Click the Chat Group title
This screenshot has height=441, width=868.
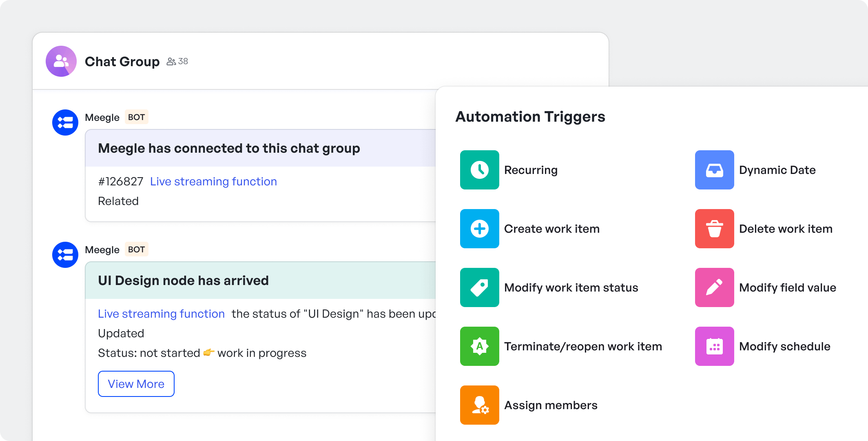coord(122,61)
